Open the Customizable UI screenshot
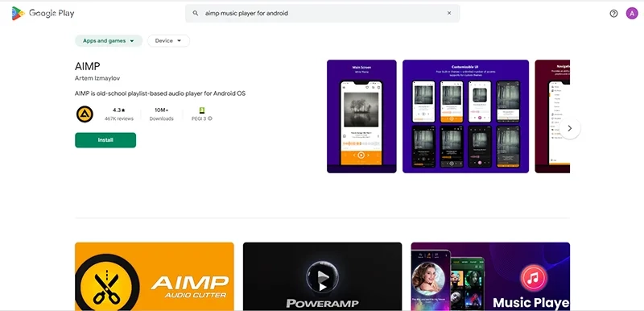644x311 pixels. pos(466,117)
